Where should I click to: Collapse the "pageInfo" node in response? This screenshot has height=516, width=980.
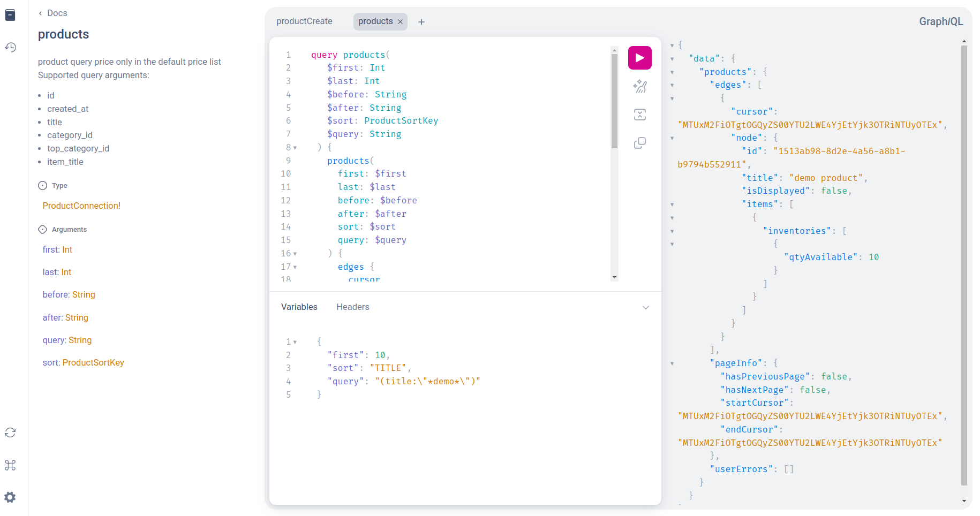pyautogui.click(x=672, y=363)
